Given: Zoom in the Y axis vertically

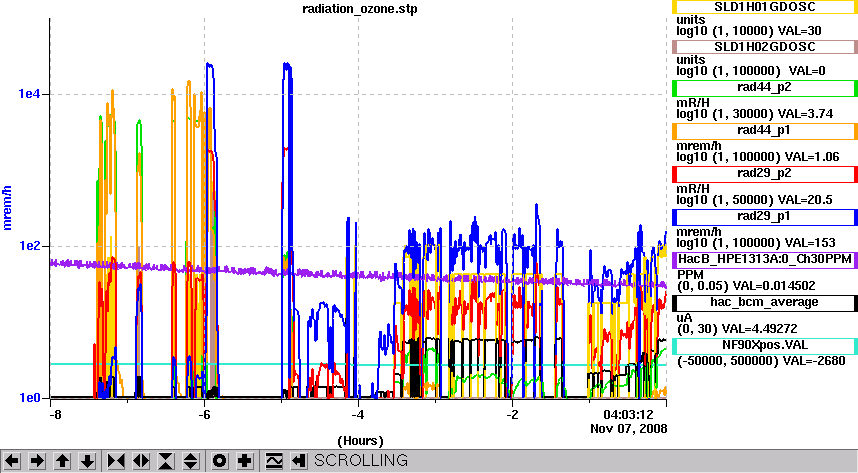Looking at the screenshot, I should [x=166, y=461].
